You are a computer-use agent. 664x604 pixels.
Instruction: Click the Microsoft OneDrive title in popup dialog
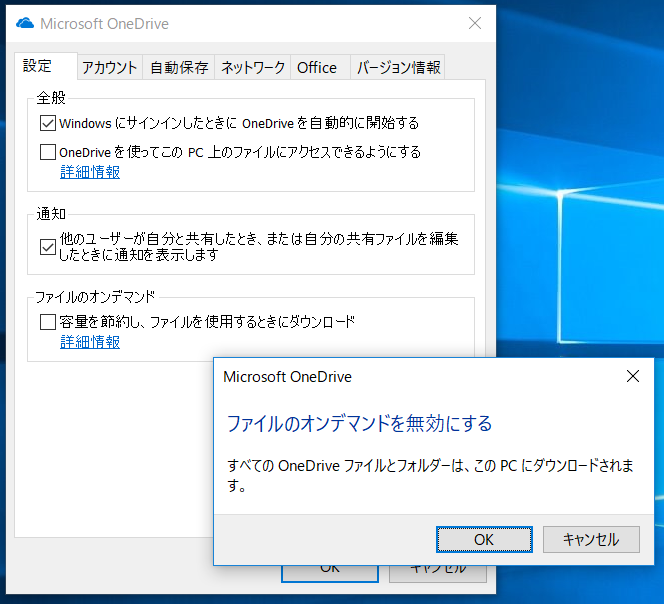point(288,377)
